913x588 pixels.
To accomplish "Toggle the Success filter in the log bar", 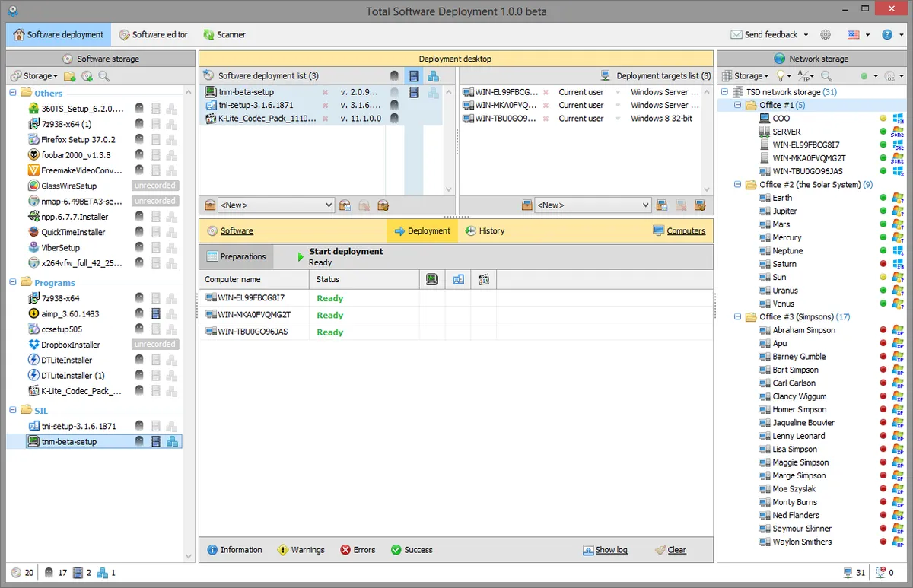I will tap(412, 549).
